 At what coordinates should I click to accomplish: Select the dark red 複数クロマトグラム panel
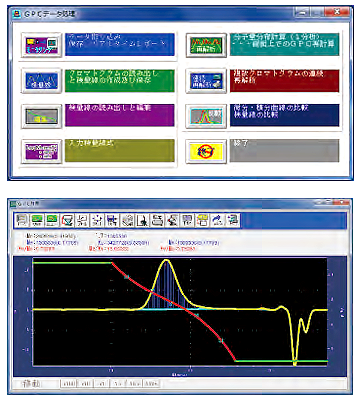284,80
